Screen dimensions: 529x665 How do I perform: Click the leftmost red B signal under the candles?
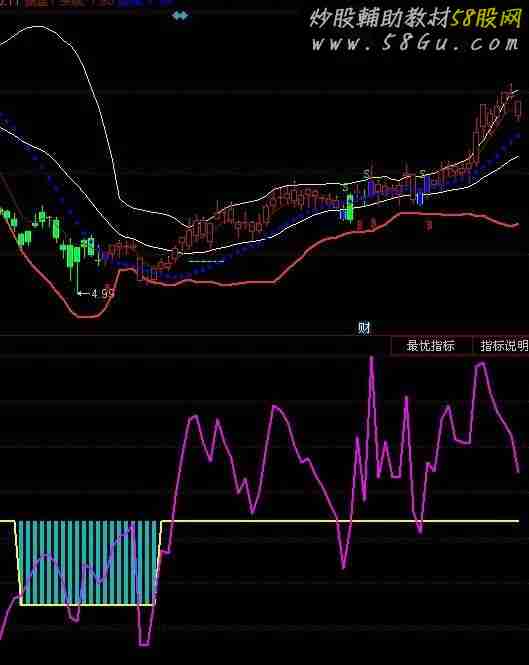pos(360,224)
